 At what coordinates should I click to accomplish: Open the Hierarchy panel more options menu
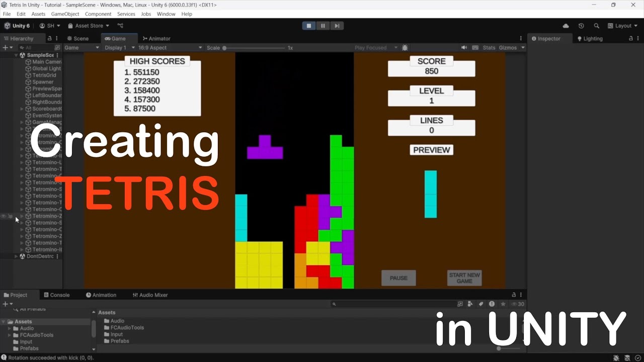tap(56, 38)
